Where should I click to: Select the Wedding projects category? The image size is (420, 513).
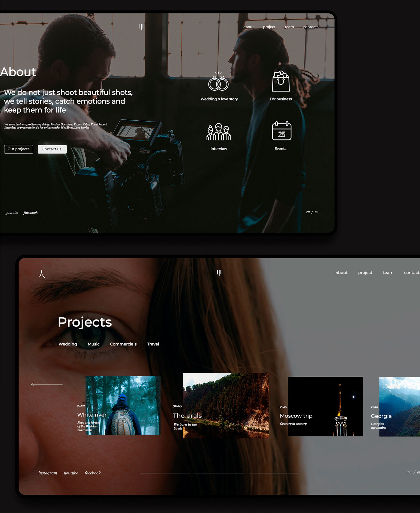(x=68, y=344)
